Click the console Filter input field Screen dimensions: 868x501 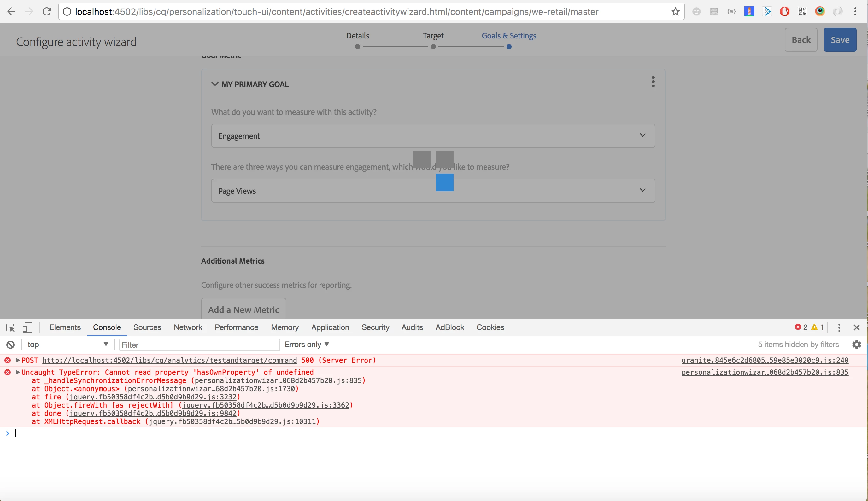[x=199, y=345]
